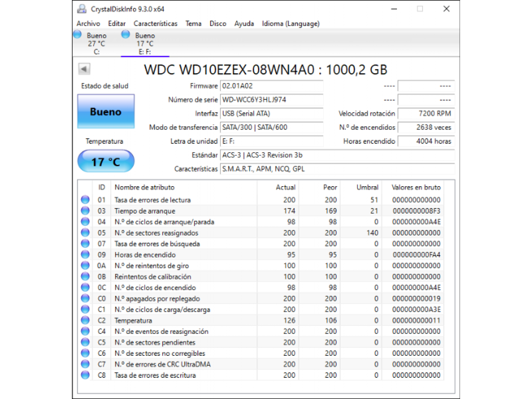Click the Firmware field 02.01A02
Viewport: 532px width, 399px height.
coord(271,86)
